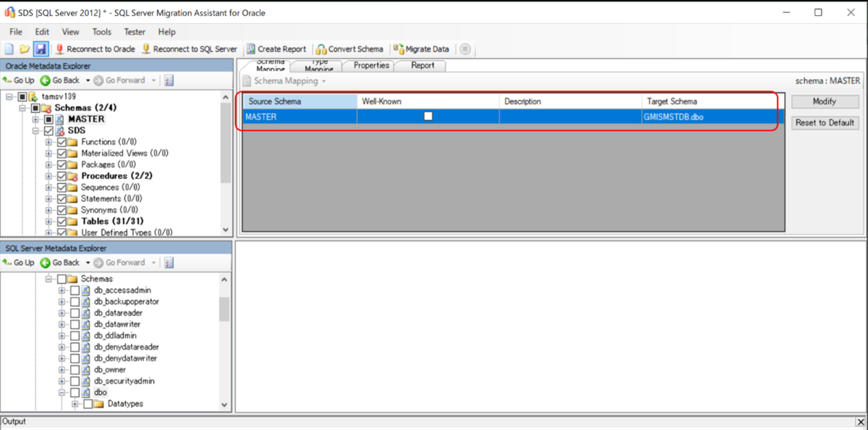
Task: Go Up in Oracle Metadata Explorer
Action: click(x=19, y=80)
